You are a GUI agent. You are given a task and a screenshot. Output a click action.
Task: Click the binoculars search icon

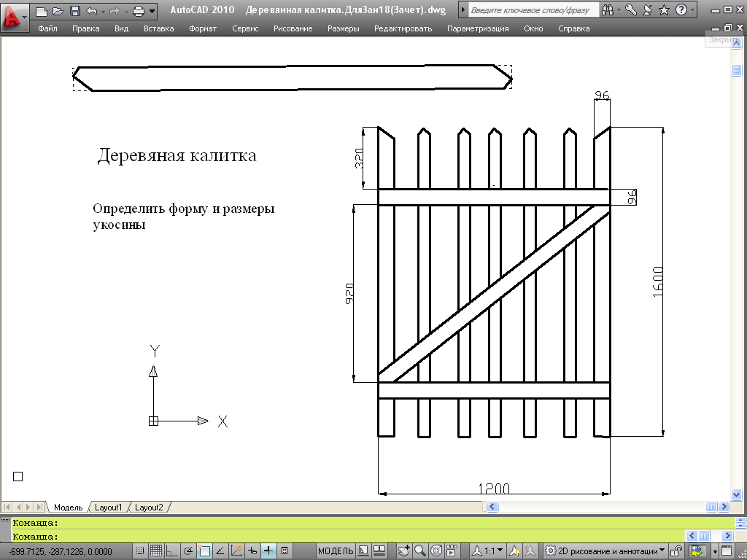point(608,10)
